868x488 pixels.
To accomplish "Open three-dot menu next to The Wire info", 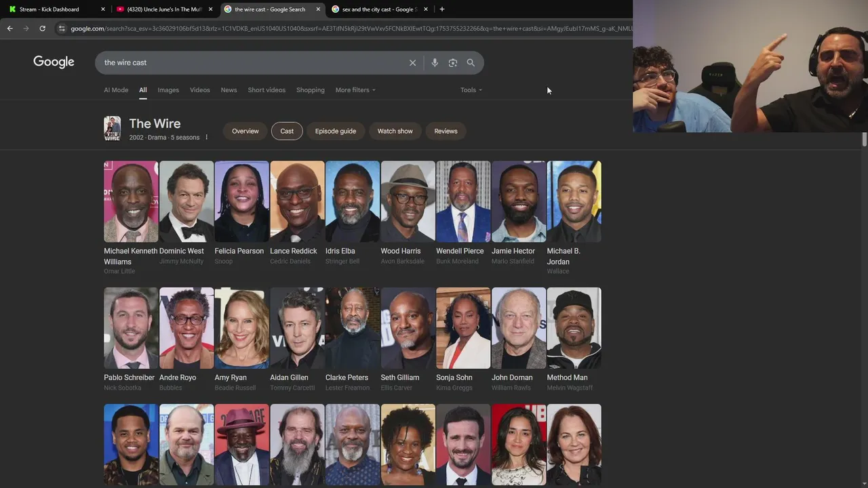I will click(206, 138).
